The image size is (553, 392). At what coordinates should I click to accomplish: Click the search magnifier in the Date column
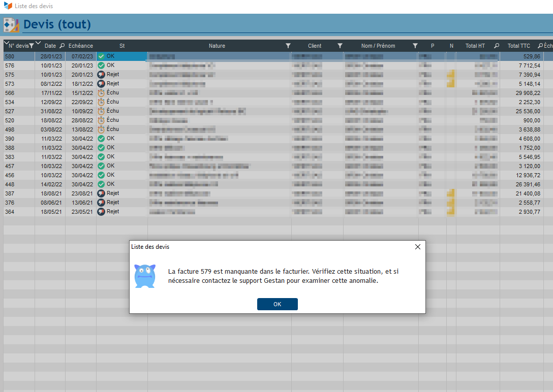(62, 46)
